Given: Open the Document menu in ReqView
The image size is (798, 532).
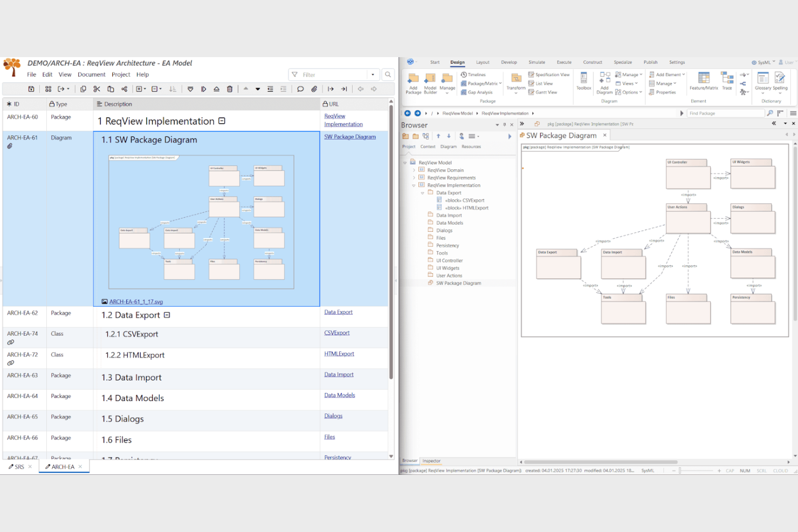Looking at the screenshot, I should [x=92, y=74].
